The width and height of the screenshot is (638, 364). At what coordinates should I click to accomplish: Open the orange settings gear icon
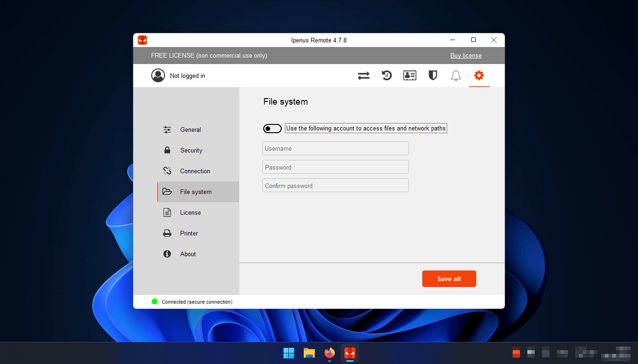tap(479, 75)
